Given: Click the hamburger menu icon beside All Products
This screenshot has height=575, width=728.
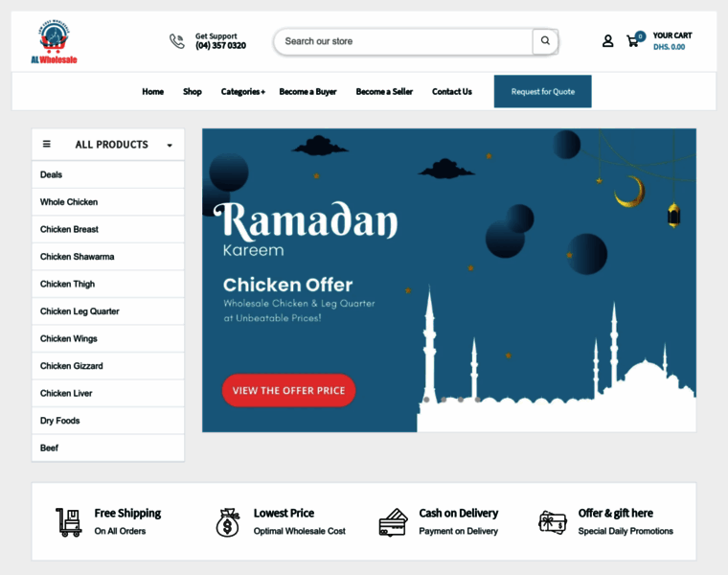Looking at the screenshot, I should [x=46, y=144].
